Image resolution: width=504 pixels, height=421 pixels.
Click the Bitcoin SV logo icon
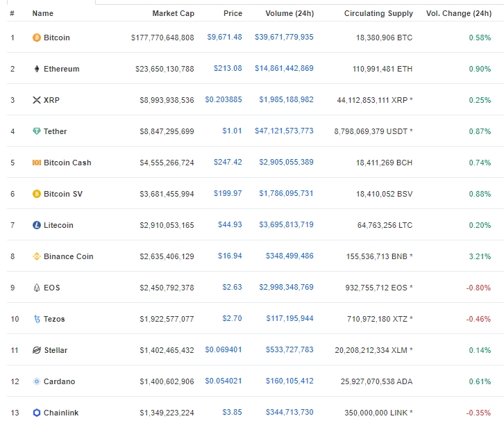point(37,194)
